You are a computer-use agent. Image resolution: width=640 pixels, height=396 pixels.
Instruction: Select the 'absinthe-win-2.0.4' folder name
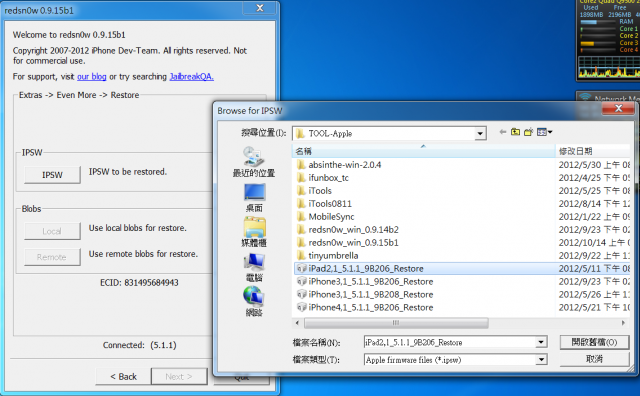(x=345, y=165)
